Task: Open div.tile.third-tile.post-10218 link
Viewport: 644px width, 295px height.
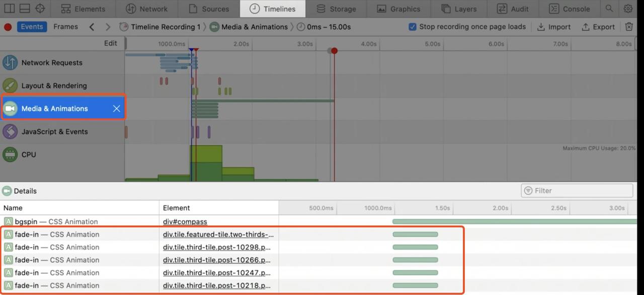Action: (217, 286)
